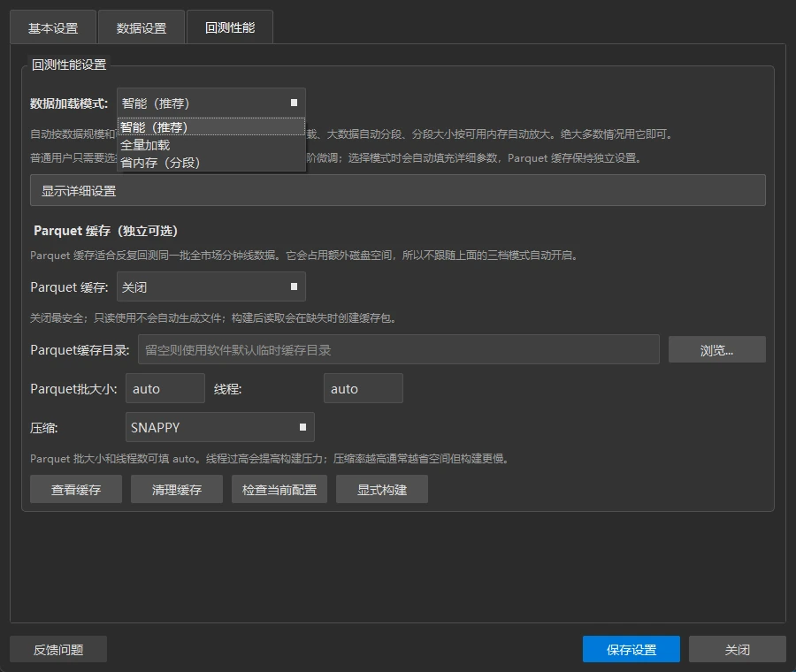Open the Parquet 缓存 mode dropdown
796x672 pixels.
point(210,286)
